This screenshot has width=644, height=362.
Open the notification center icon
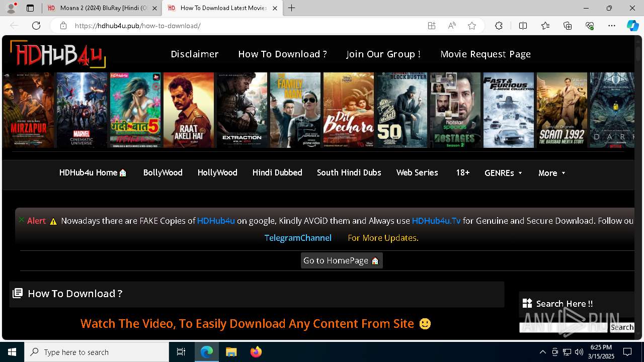coord(627,352)
